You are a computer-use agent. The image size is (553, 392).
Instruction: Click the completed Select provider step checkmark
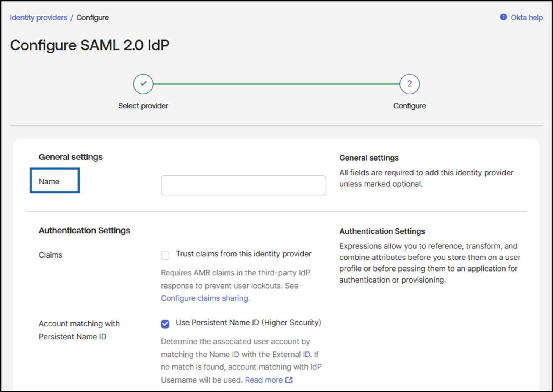pyautogui.click(x=143, y=84)
